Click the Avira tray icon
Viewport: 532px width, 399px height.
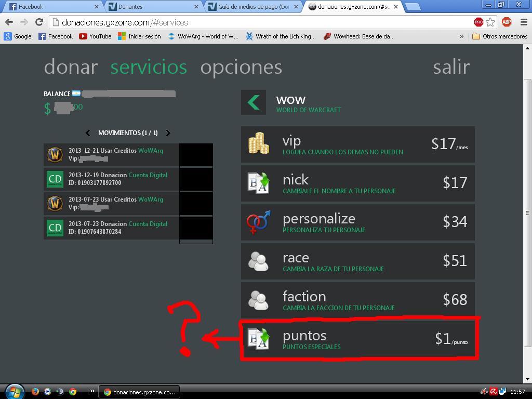point(494,392)
